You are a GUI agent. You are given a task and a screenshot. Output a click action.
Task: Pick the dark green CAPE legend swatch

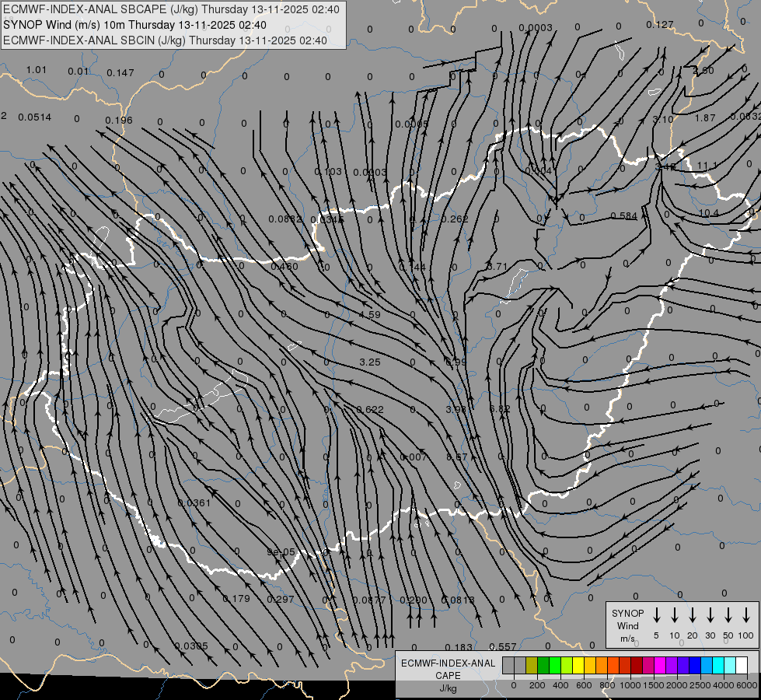[x=543, y=665]
